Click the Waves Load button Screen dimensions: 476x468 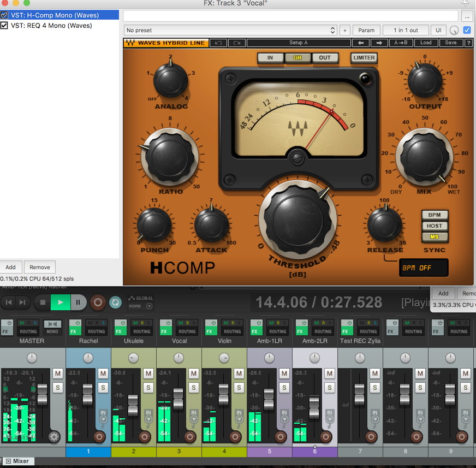point(426,43)
